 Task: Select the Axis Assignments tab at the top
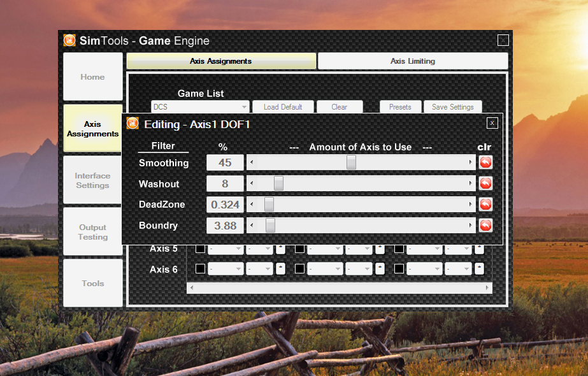coord(221,61)
